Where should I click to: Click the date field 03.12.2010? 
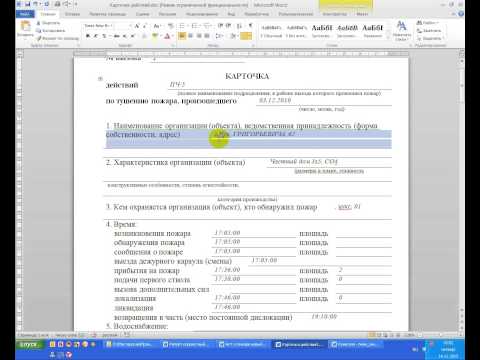coord(275,100)
